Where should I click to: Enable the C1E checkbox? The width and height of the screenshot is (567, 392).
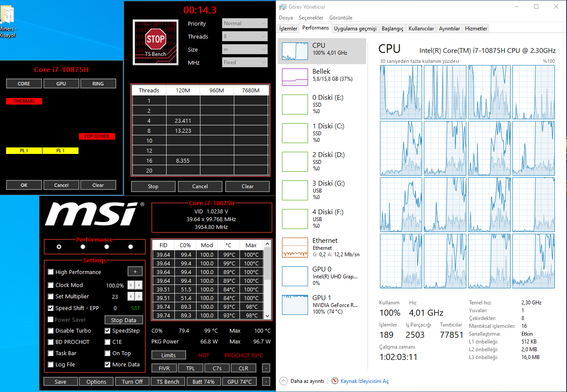coord(108,342)
